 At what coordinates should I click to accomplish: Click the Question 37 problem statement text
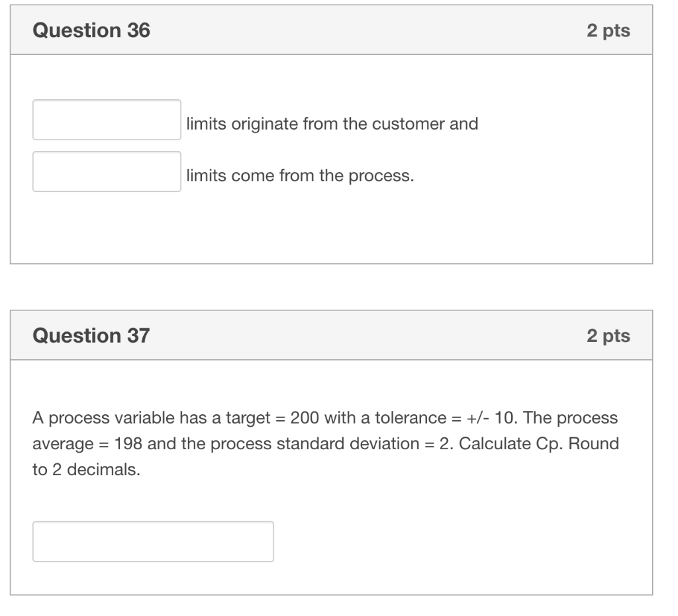324,443
